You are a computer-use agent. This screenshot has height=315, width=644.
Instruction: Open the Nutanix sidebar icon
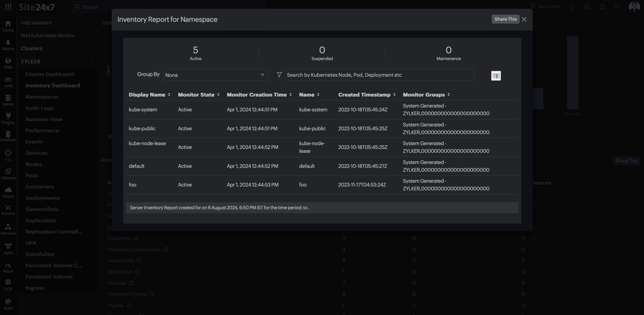[x=8, y=210]
